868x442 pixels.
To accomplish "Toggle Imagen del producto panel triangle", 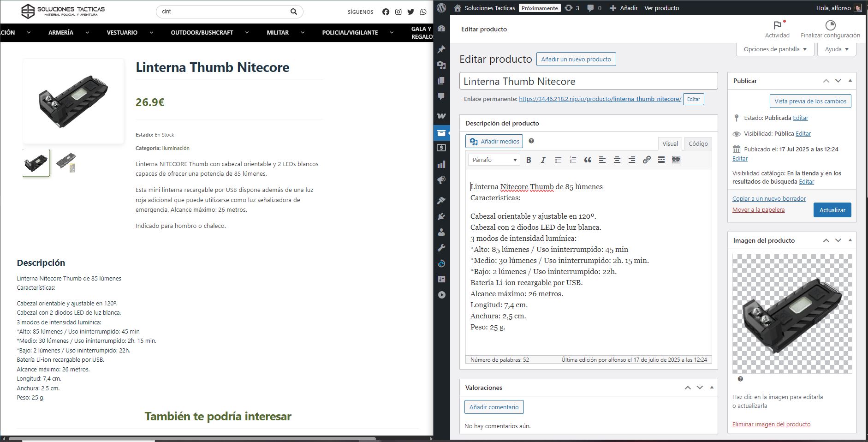I will (850, 240).
